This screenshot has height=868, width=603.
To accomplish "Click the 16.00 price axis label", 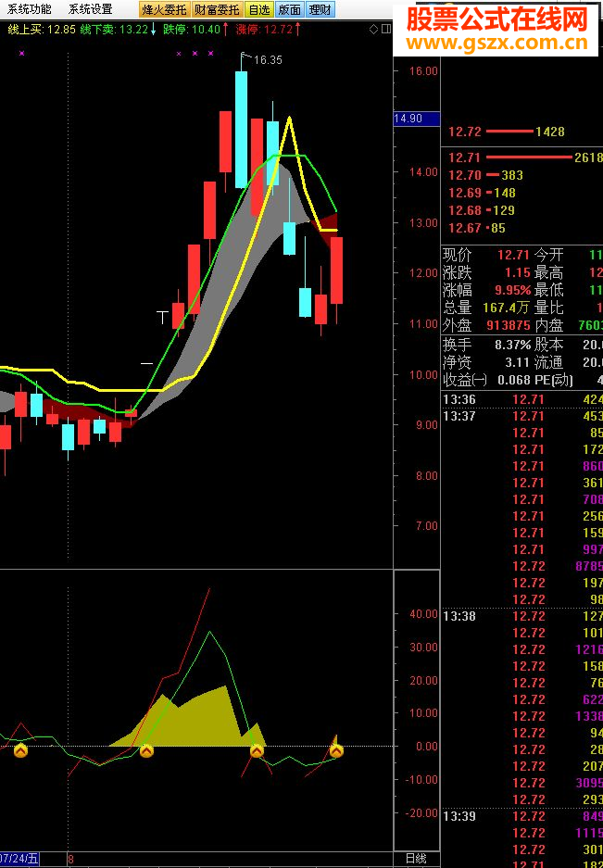I will coord(423,70).
